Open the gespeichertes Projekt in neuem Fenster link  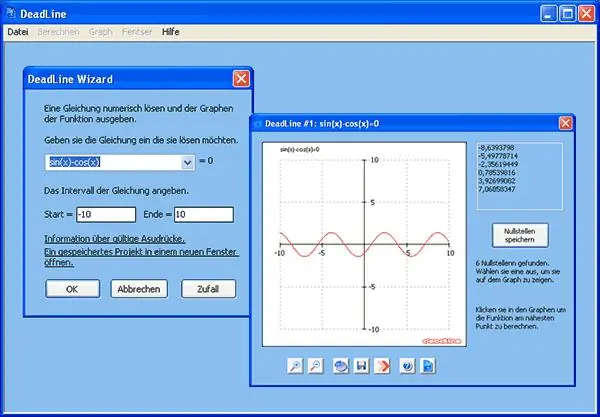click(x=142, y=257)
